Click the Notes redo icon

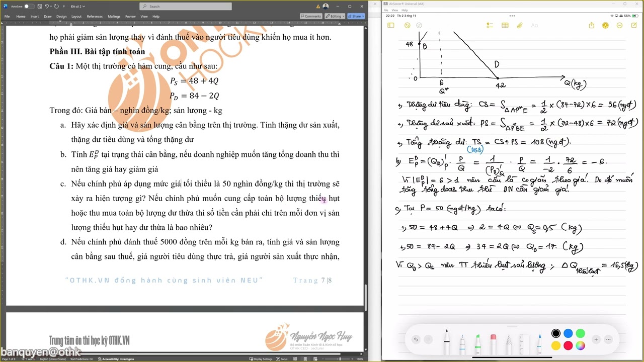[x=419, y=25]
